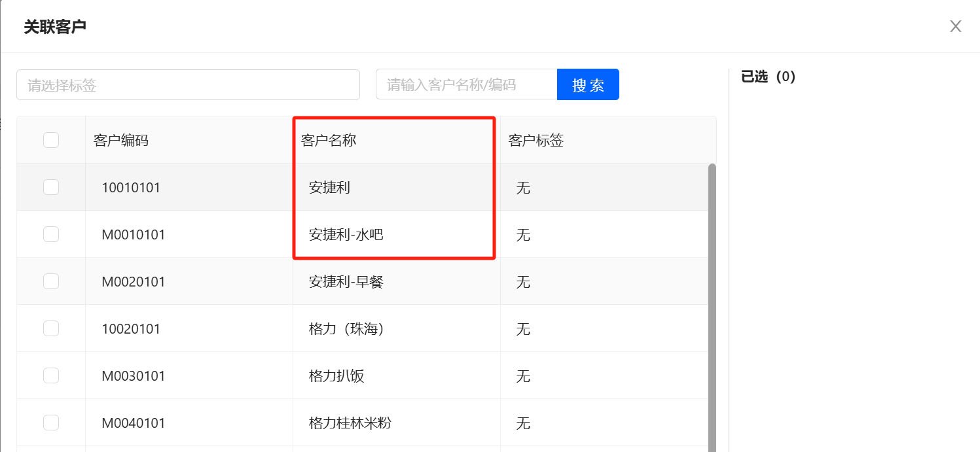Select customer code 10010101

click(131, 188)
